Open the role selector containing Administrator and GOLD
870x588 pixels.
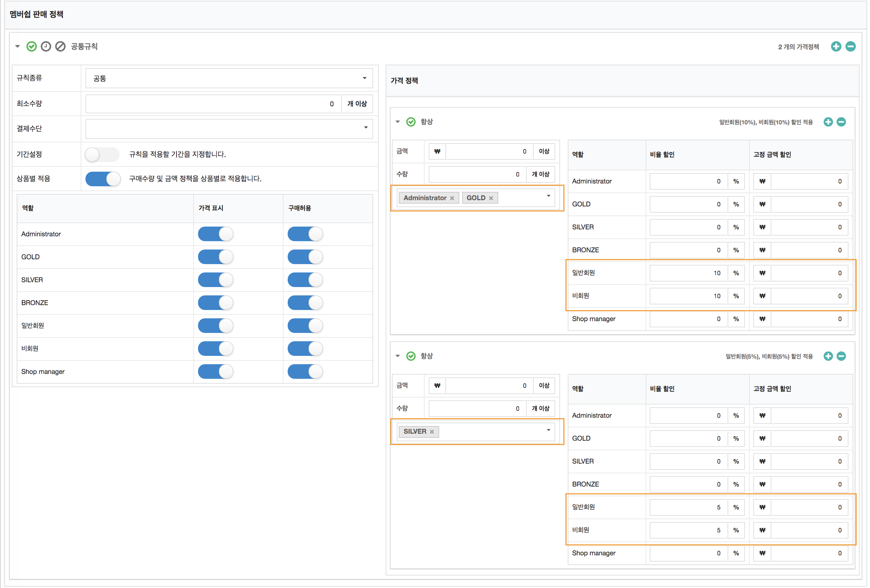pos(476,198)
